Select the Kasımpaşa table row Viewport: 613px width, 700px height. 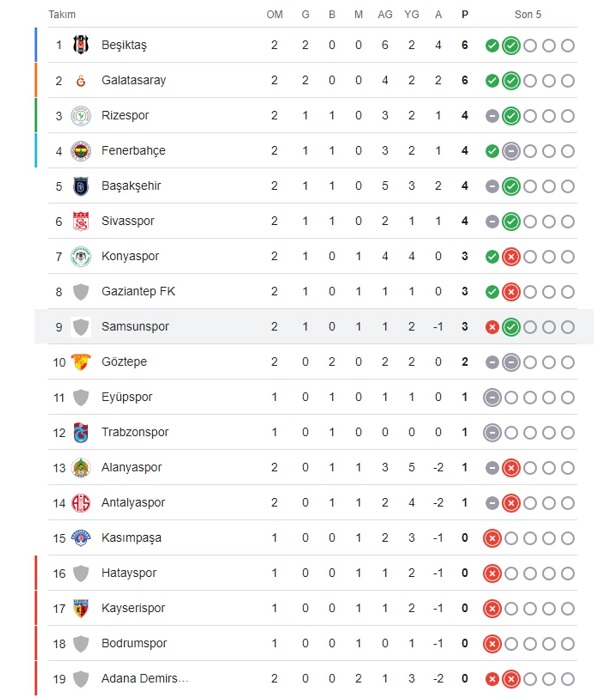point(313,538)
